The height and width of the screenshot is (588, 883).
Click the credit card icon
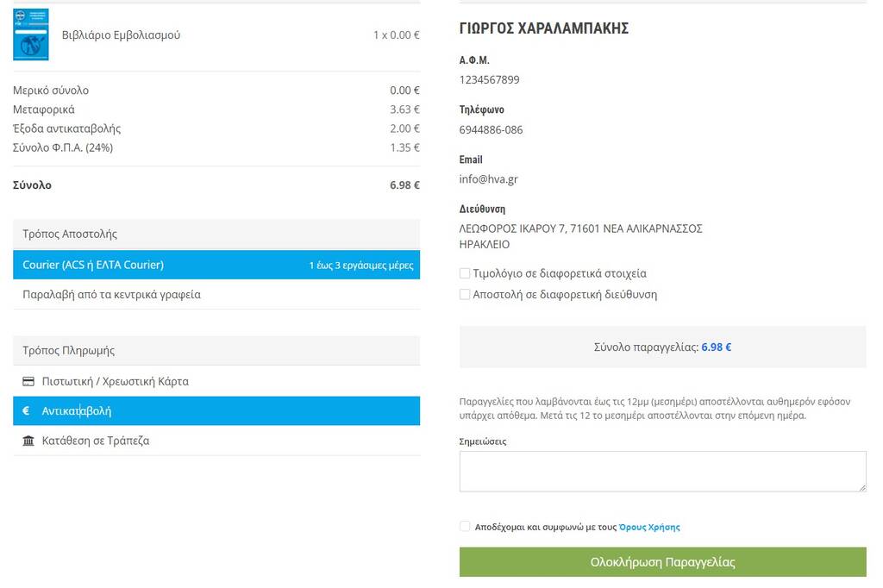point(28,381)
